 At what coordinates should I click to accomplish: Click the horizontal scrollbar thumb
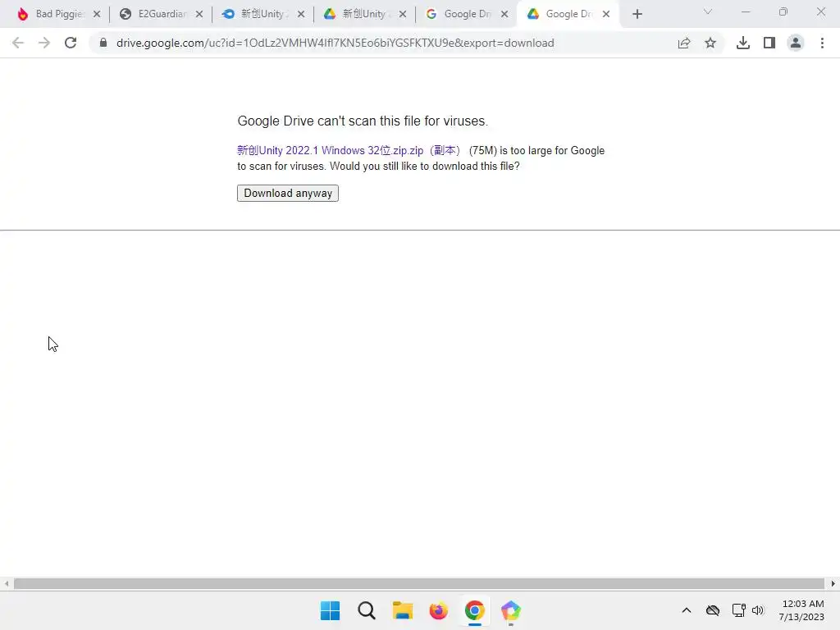click(x=419, y=583)
